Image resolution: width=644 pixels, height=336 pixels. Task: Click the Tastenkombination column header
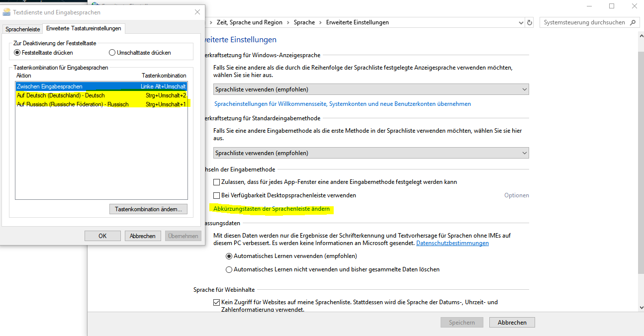click(x=164, y=76)
